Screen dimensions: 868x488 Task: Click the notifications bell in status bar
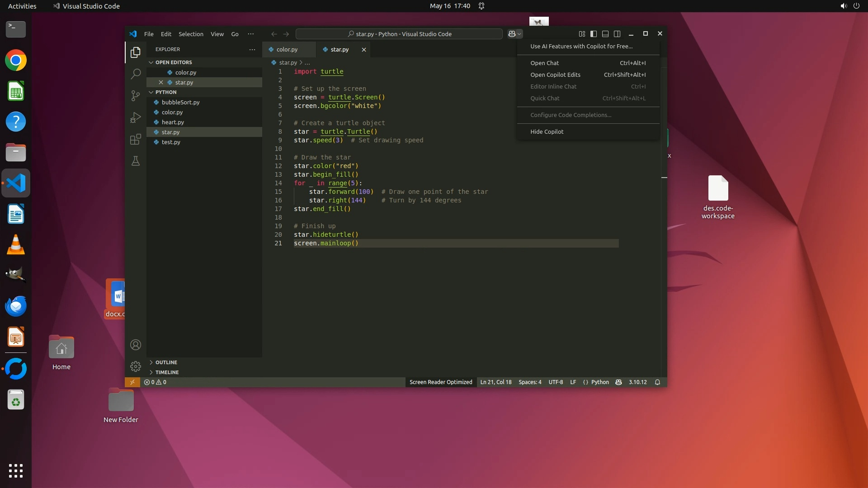pos(657,382)
